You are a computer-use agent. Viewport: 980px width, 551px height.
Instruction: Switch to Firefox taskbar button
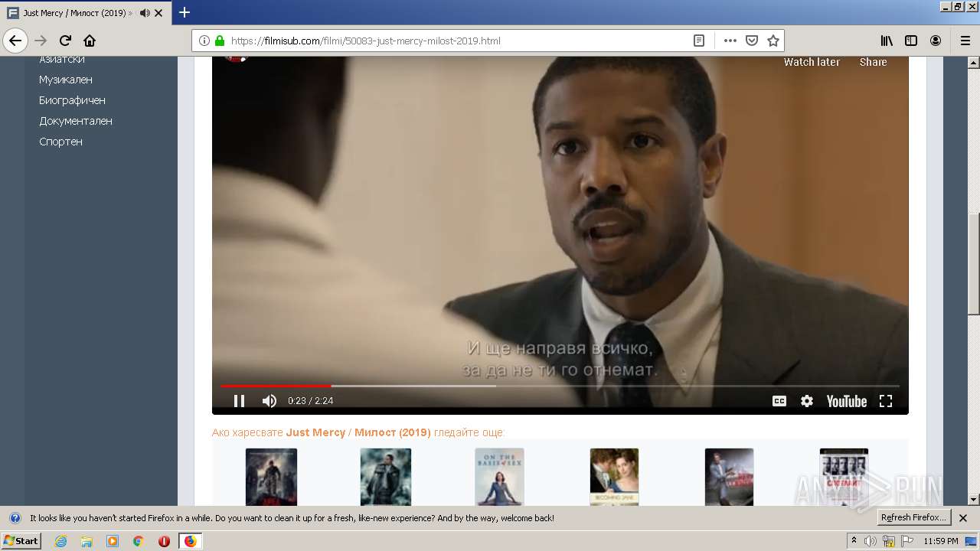[x=190, y=541]
